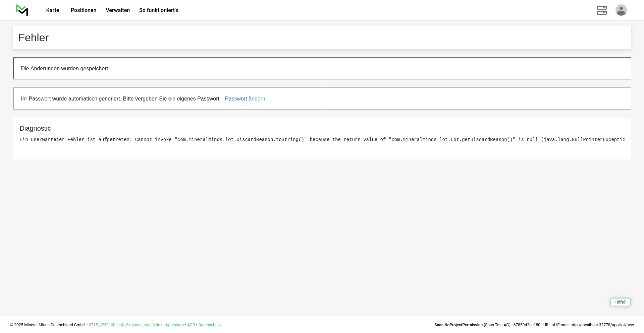Open the Datenschutz footer link
644x333 pixels.
click(209, 325)
